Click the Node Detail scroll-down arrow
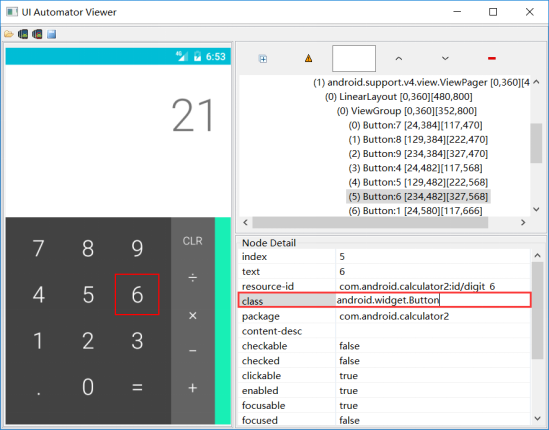Image resolution: width=549 pixels, height=430 pixels. click(537, 418)
